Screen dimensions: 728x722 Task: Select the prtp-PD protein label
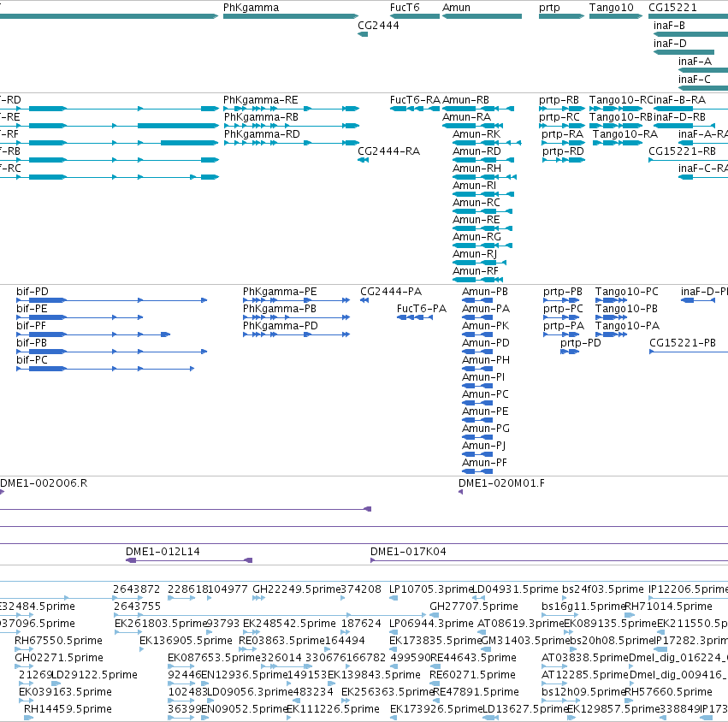click(x=580, y=344)
